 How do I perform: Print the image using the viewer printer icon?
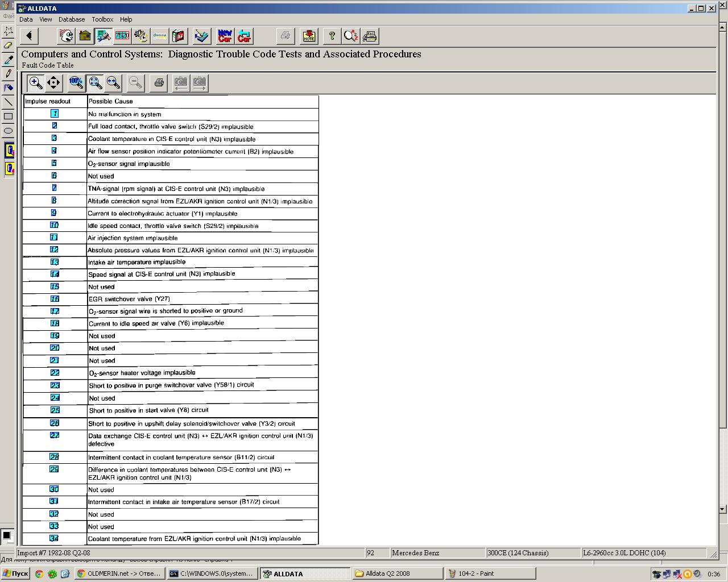click(x=159, y=83)
